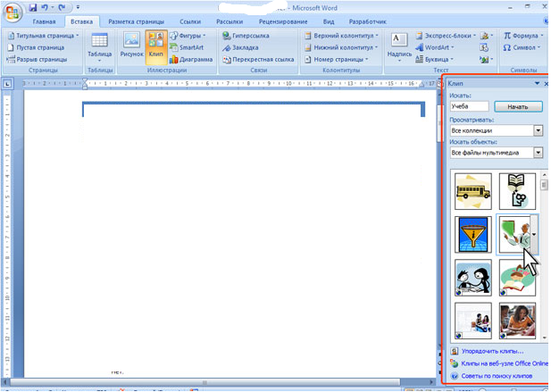Insert a Перекрестная ссылка cross-reference
Screen dimensions: 551x392
[x=258, y=60]
